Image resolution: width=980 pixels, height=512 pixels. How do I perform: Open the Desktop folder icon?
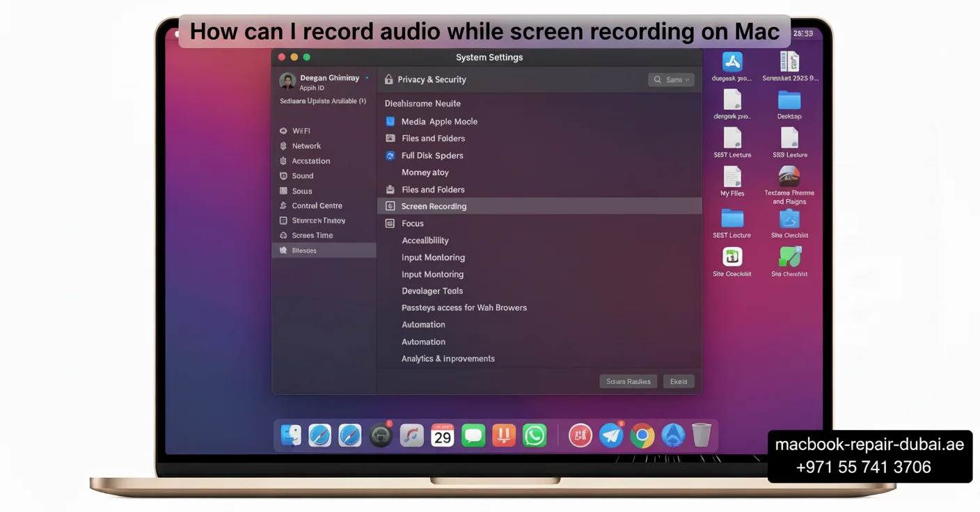pos(789,100)
